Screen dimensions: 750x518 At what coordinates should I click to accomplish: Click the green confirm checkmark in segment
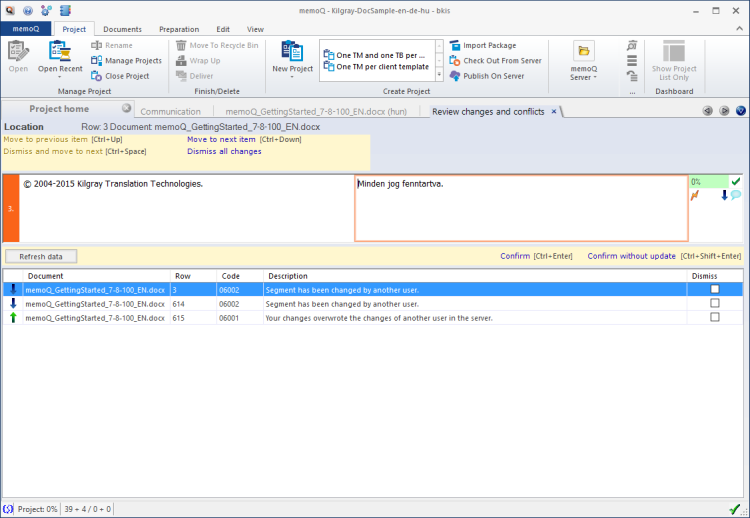point(736,181)
